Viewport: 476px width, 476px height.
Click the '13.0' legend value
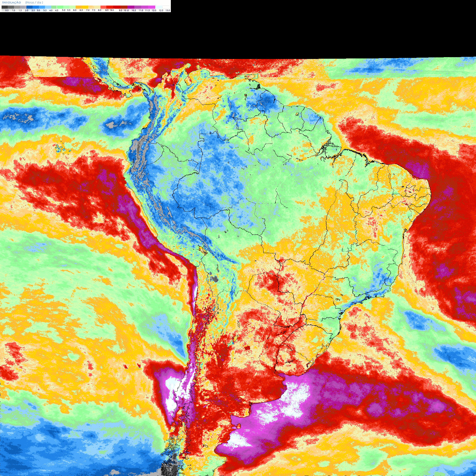168,10
